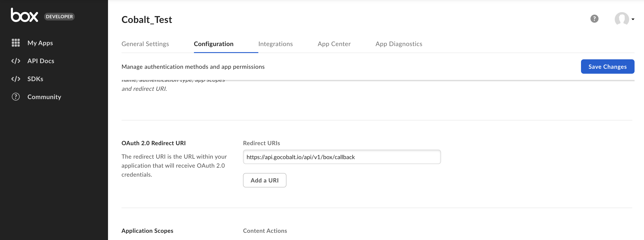Click the Save Changes button
The width and height of the screenshot is (644, 240).
point(608,67)
